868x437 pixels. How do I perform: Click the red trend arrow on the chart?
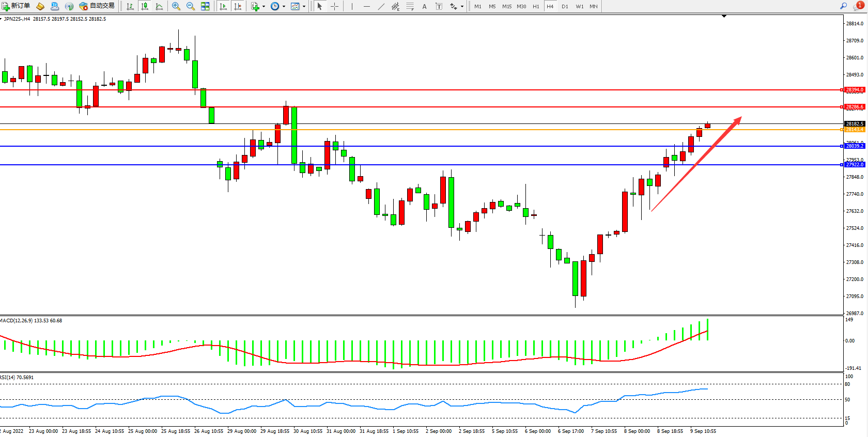[x=696, y=164]
